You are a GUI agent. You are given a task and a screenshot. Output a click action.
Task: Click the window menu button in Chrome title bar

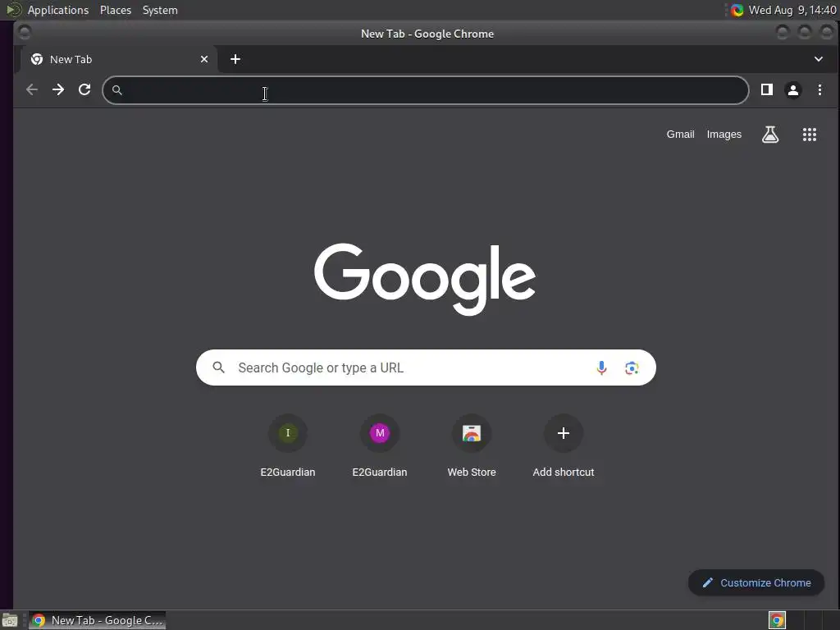coord(24,33)
